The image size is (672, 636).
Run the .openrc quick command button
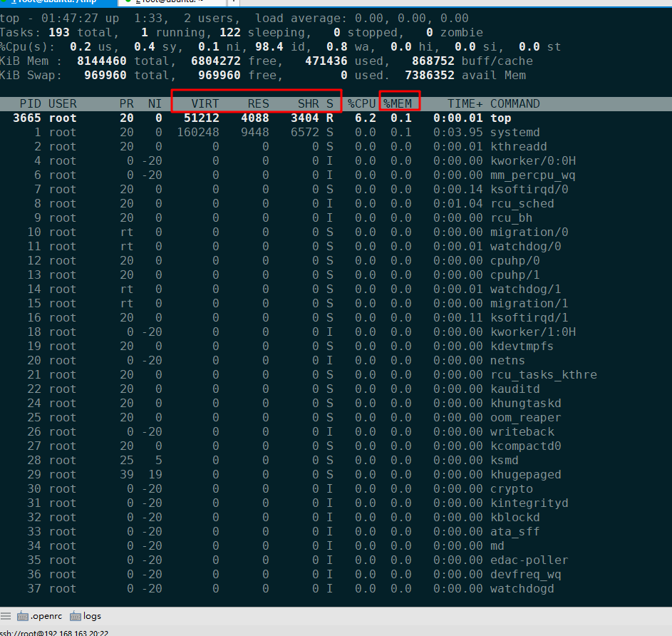coord(39,616)
